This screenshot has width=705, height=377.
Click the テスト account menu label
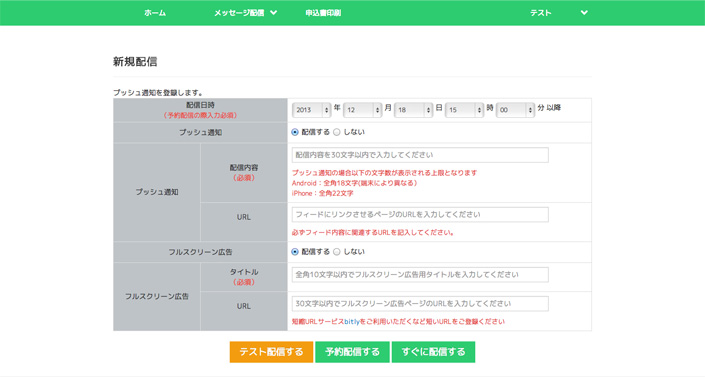[540, 13]
